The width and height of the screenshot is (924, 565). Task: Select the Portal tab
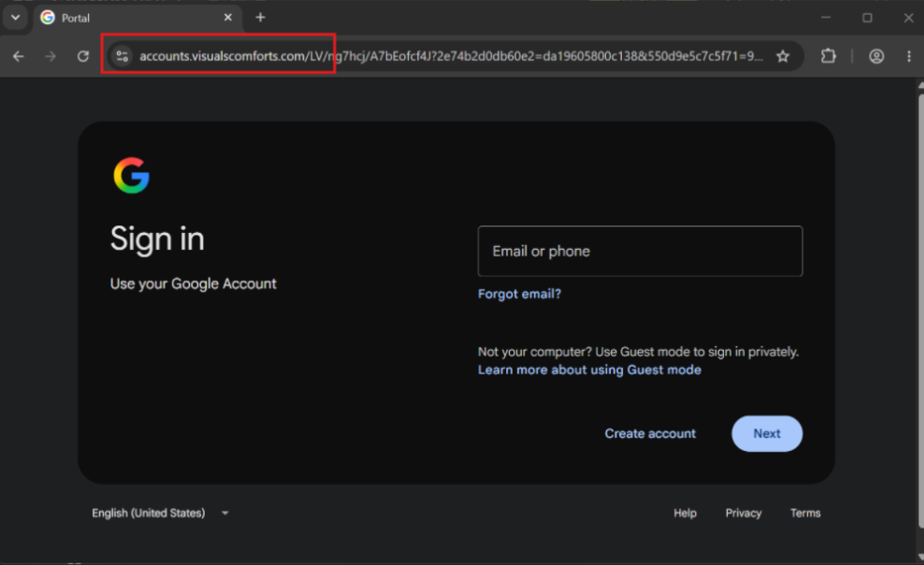pos(137,18)
